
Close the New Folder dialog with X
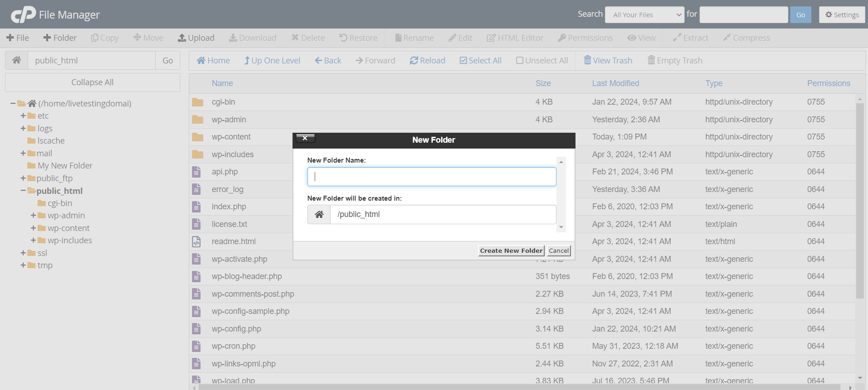click(x=305, y=138)
